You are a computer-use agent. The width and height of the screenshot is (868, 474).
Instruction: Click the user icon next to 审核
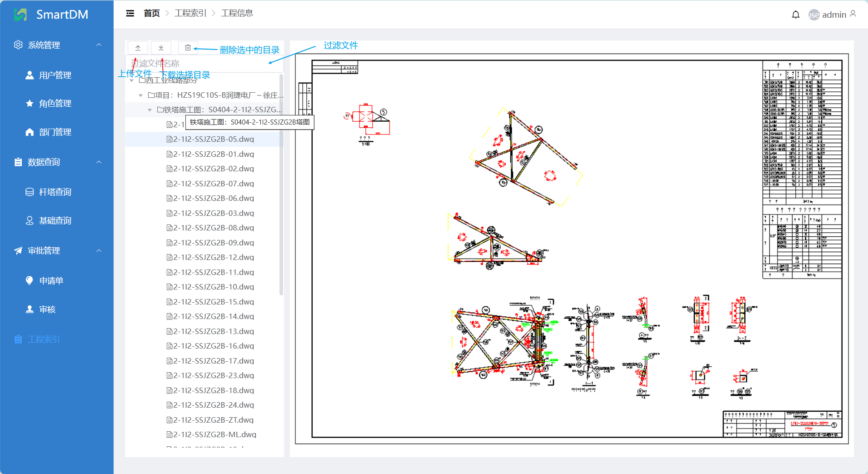coord(30,309)
